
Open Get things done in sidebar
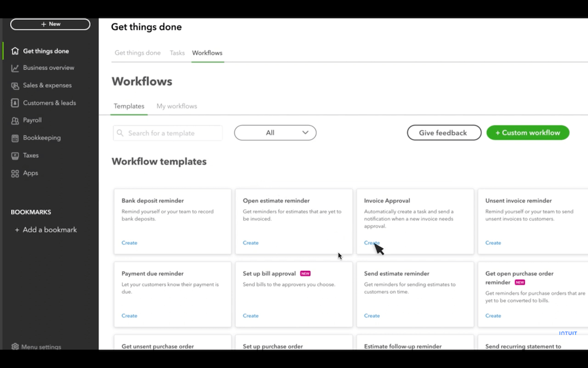coord(46,51)
